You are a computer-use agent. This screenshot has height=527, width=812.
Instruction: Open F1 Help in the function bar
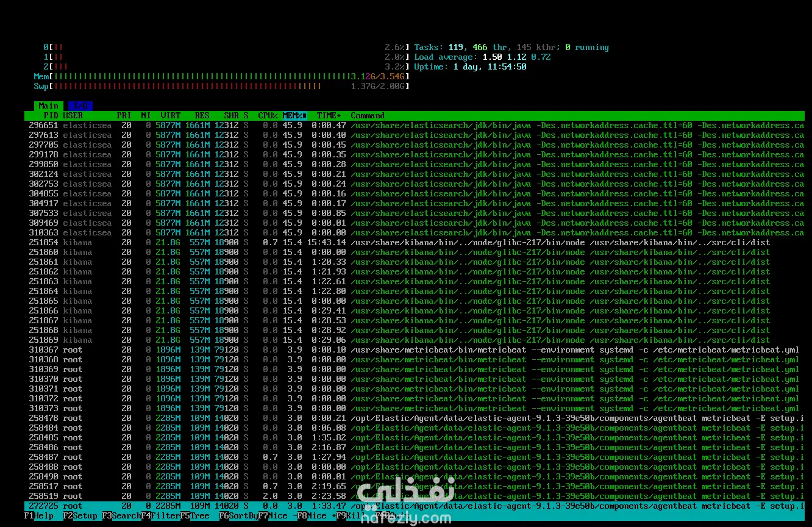[x=39, y=516]
